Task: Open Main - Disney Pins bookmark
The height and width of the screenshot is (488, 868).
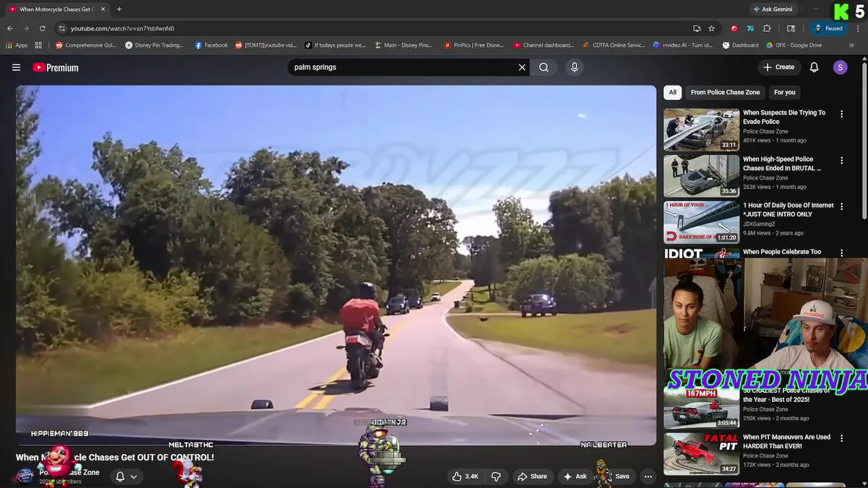Action: tap(403, 45)
